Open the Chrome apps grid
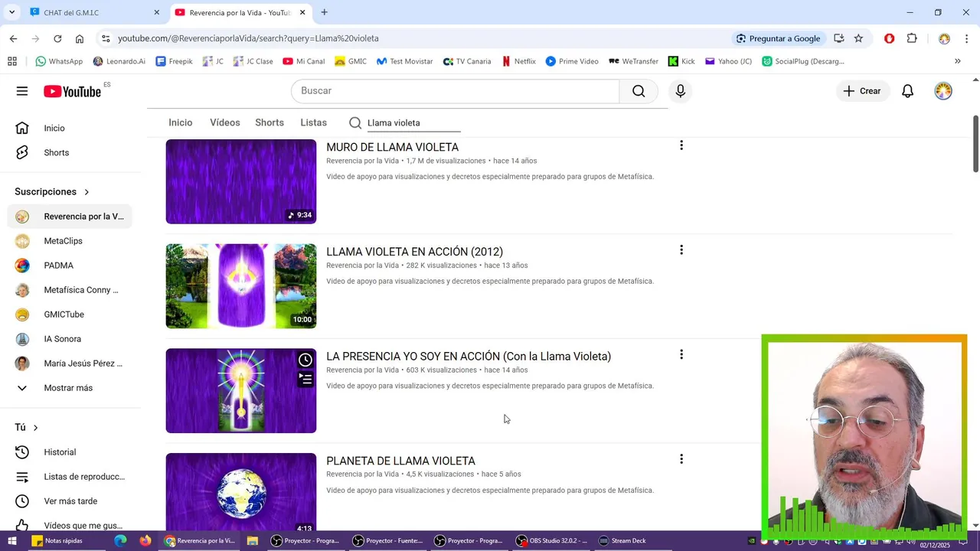980x551 pixels. (x=12, y=61)
